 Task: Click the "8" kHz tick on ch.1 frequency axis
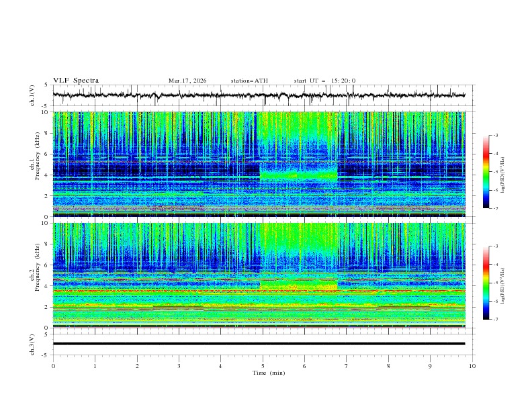[x=47, y=133]
